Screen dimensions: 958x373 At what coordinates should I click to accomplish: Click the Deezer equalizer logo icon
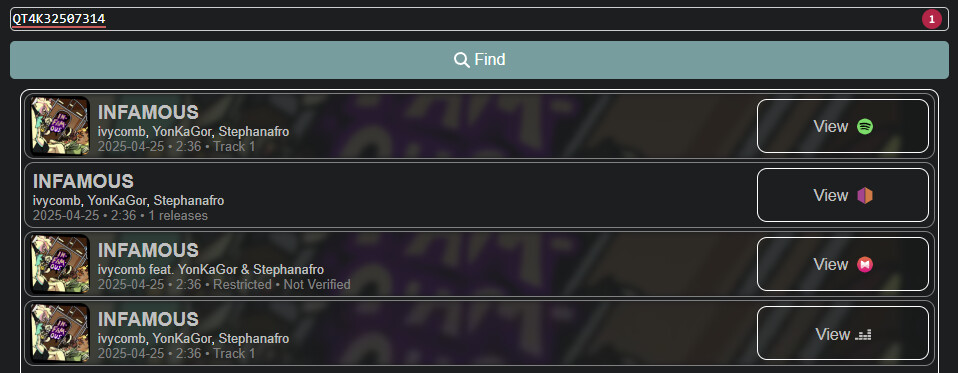point(864,334)
